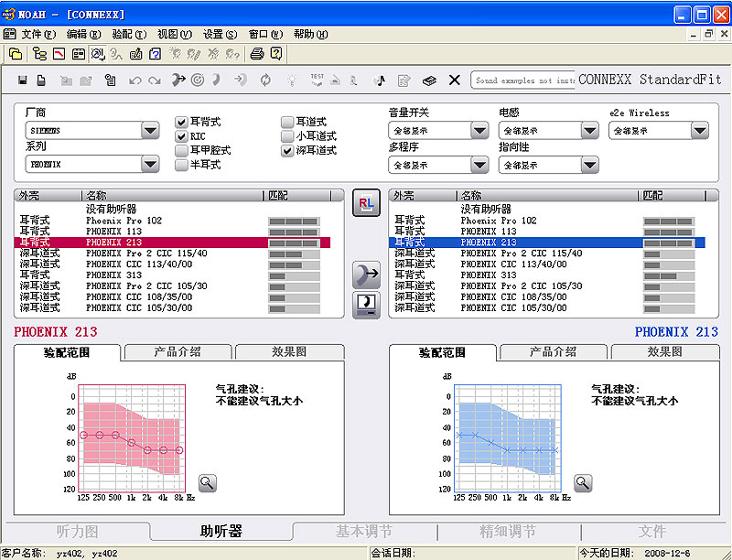Viewport: 732px width, 560px height.
Task: Click the magnifier under the red fitting range chart
Action: (208, 483)
